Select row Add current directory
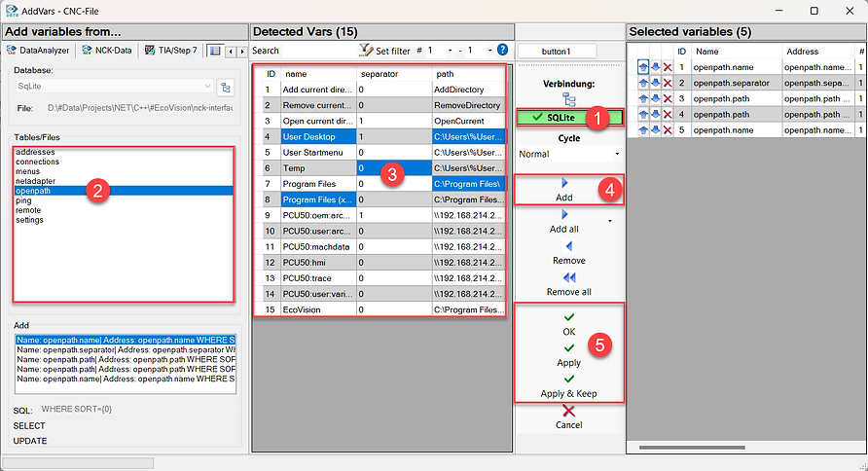 click(x=380, y=90)
